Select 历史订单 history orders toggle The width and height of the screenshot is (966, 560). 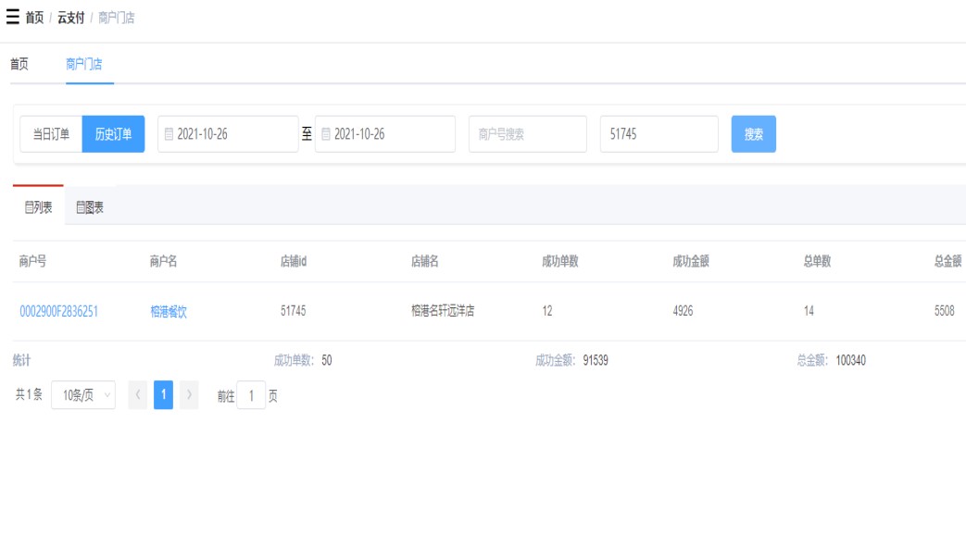point(113,134)
